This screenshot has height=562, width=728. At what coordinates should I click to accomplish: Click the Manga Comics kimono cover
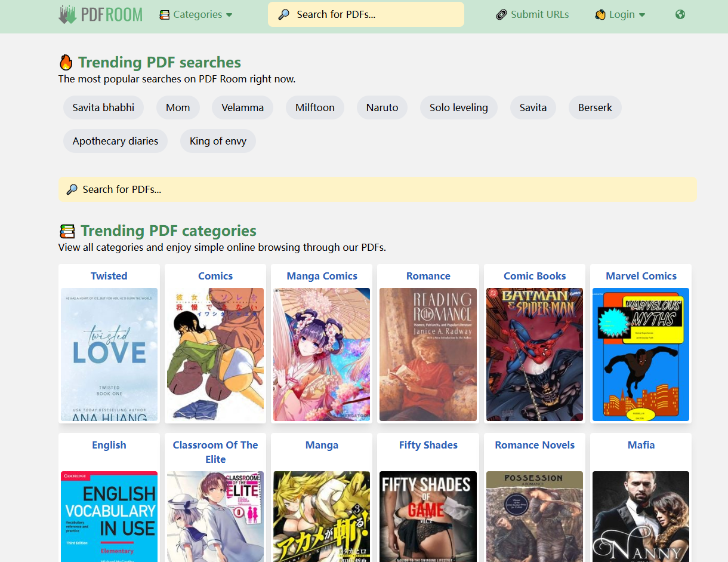[x=322, y=355]
